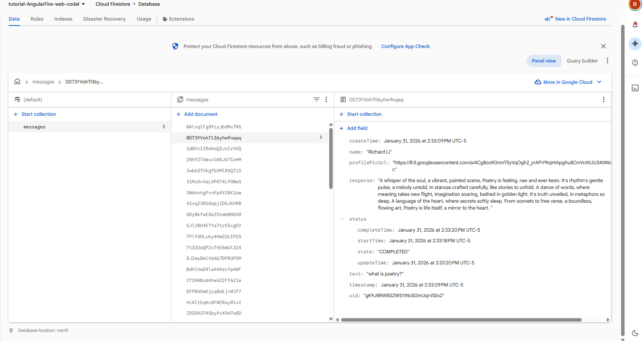Open the account avatar R
The height and width of the screenshot is (341, 644).
coord(635,5)
